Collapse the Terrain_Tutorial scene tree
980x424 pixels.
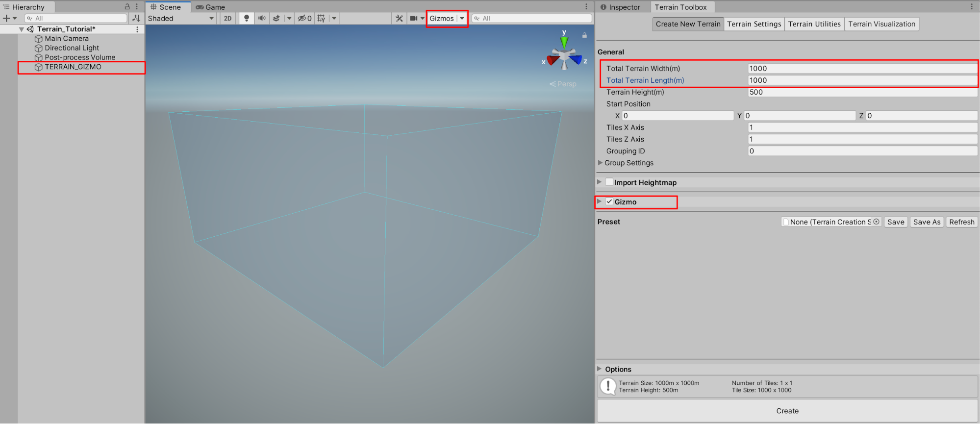coord(22,29)
